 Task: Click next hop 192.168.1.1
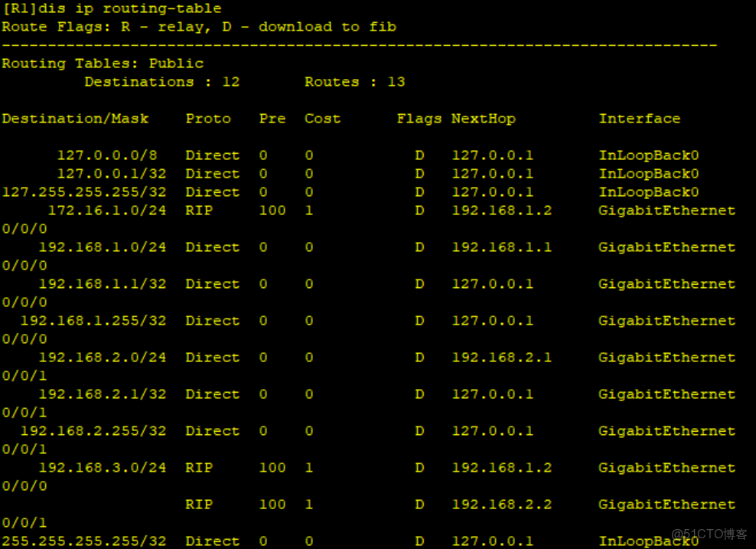[502, 247]
